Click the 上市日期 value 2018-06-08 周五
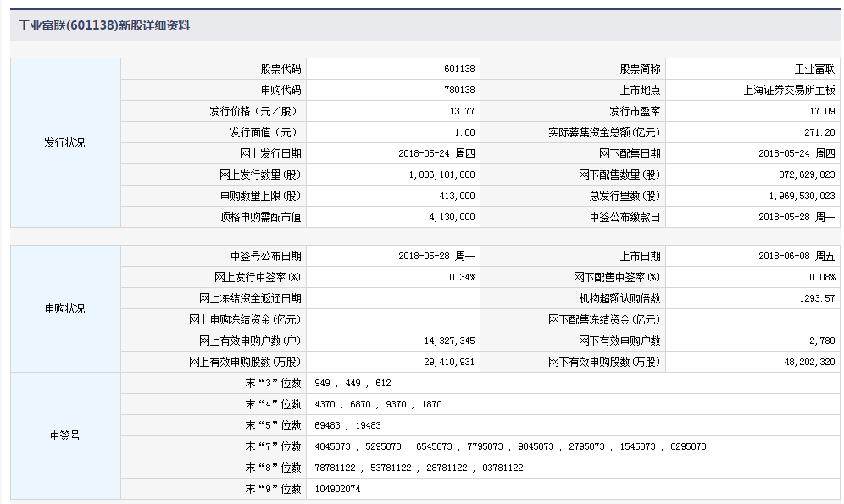This screenshot has width=844, height=504. pos(797,256)
